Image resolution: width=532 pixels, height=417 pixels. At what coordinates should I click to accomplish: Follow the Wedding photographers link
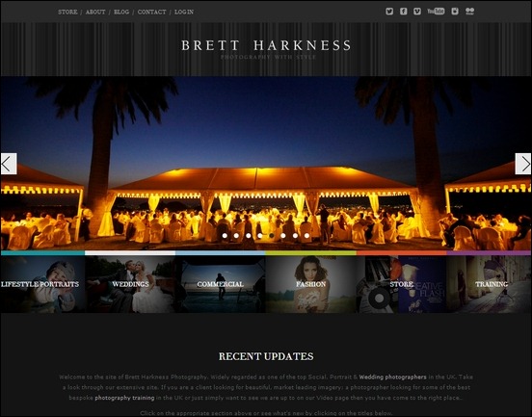tap(392, 377)
